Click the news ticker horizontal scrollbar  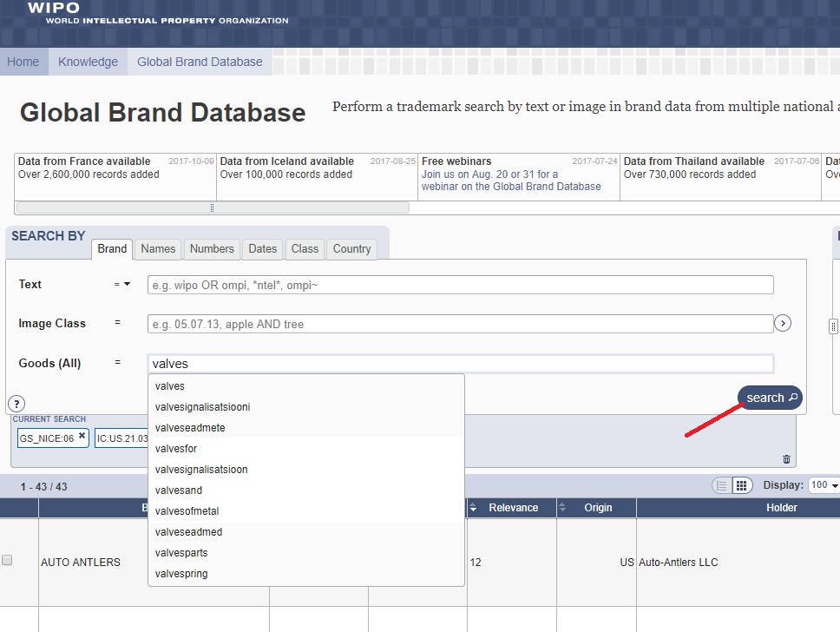[x=213, y=208]
